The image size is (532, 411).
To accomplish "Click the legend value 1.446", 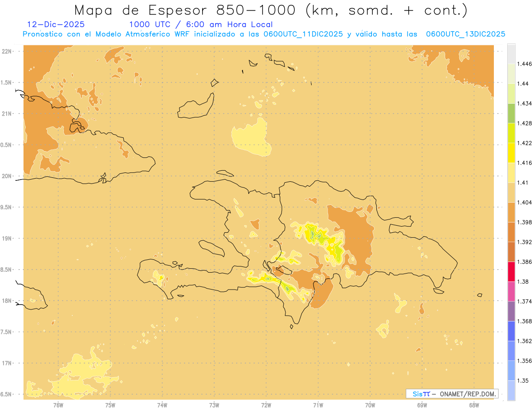I will tap(525, 64).
